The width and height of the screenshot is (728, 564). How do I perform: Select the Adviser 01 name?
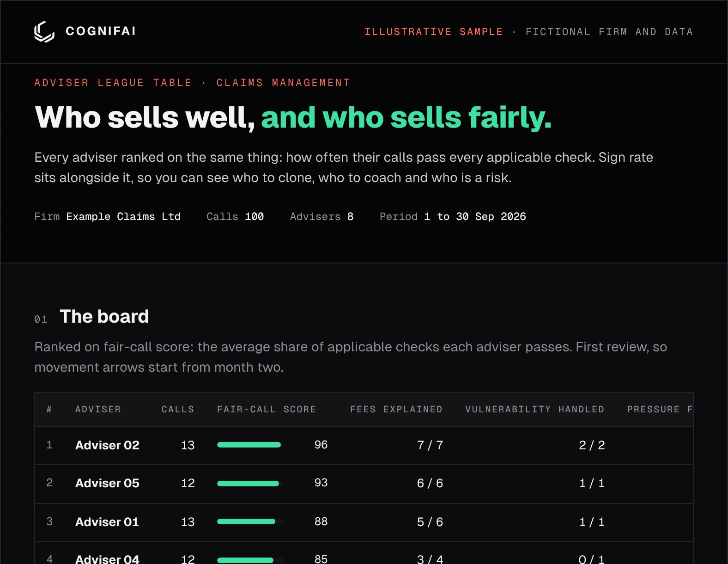(107, 522)
